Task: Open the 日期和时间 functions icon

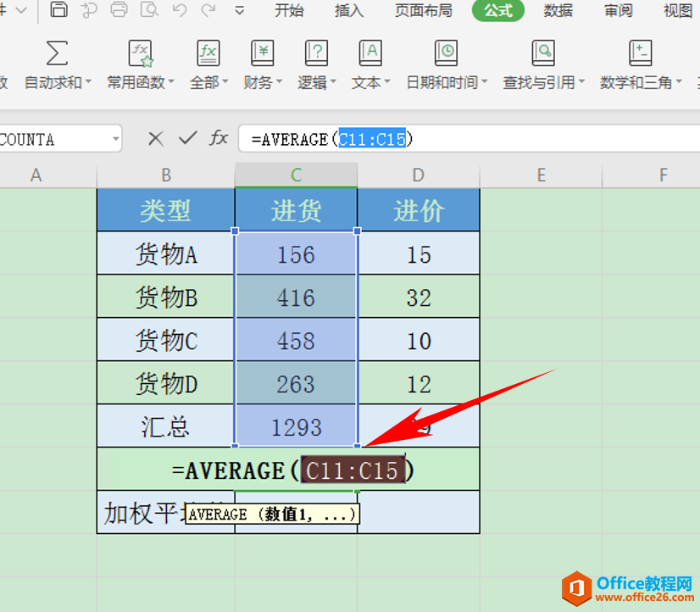Action: [x=446, y=53]
